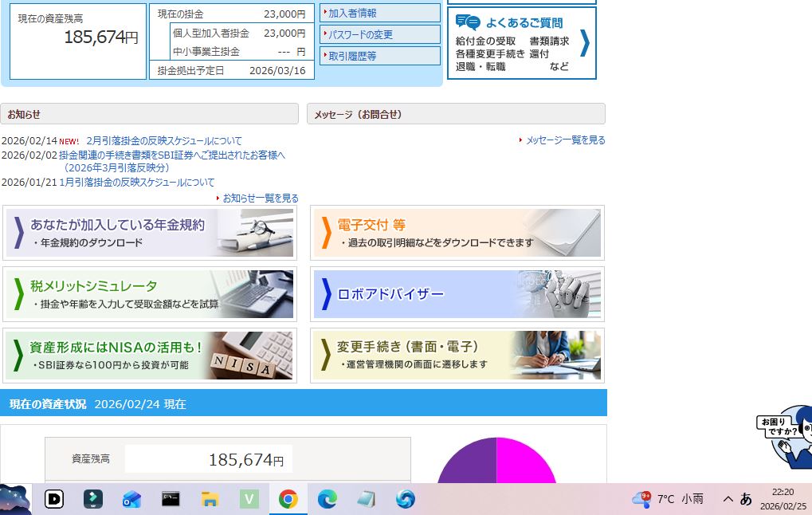
Task: Open Google Chrome from the taskbar
Action: 288,499
